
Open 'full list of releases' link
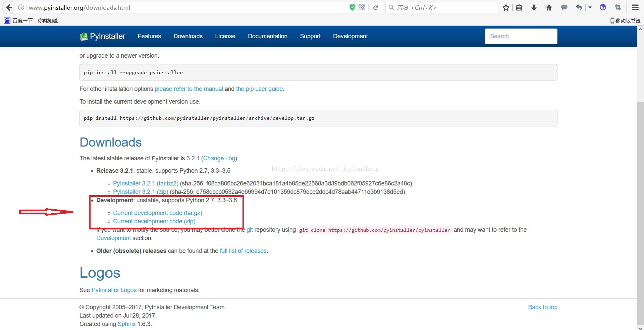coord(243,251)
